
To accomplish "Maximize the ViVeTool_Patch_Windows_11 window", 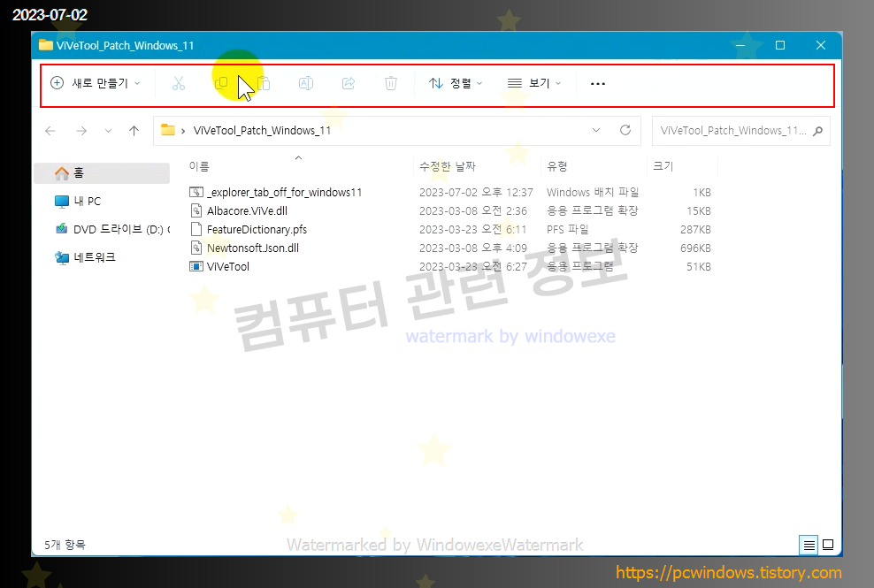I will click(x=780, y=45).
